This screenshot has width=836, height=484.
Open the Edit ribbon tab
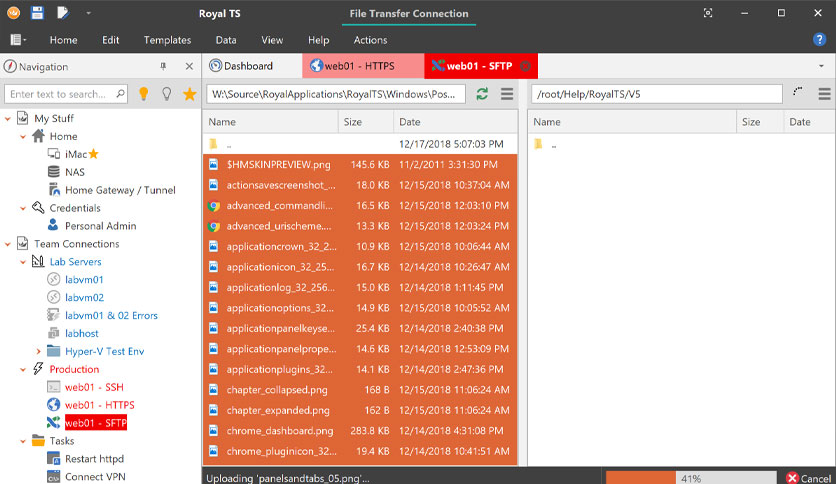(110, 40)
